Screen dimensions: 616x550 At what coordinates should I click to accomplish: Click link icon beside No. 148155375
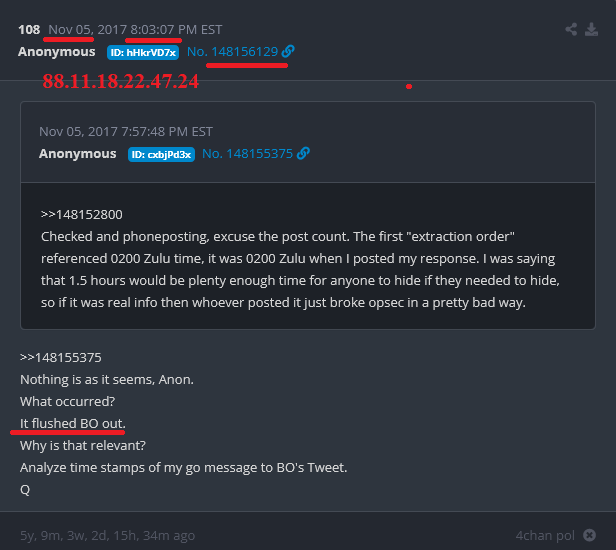[304, 154]
